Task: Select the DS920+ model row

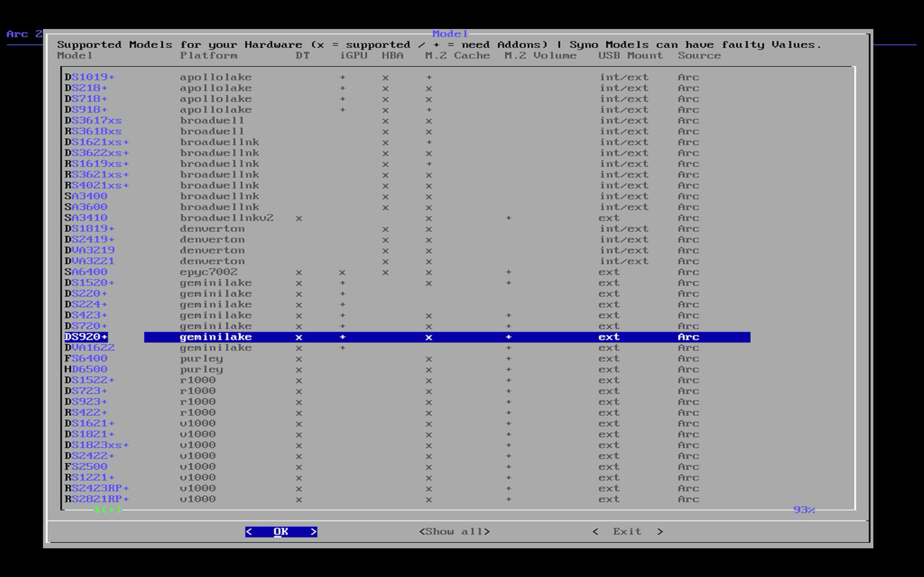Action: coord(86,337)
